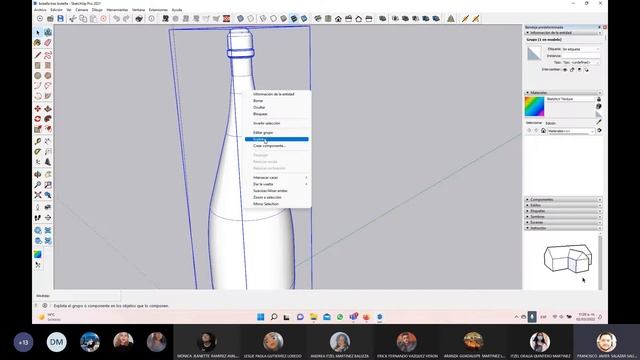Activate the Orbit tool
Image resolution: width=640 pixels, height=360 pixels.
(38, 175)
